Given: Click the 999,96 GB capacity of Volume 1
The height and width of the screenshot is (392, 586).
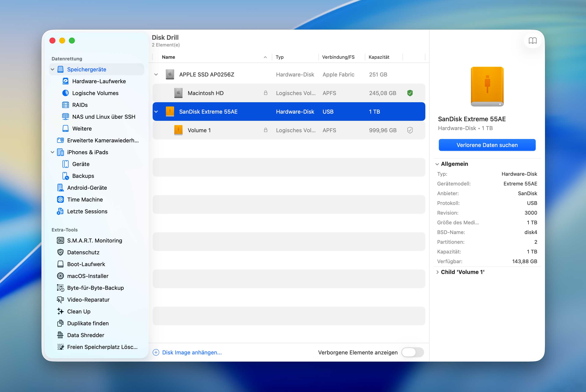Looking at the screenshot, I should tap(383, 130).
